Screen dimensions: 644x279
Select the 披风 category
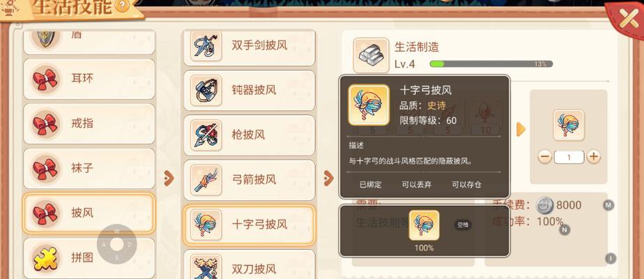[x=89, y=213]
